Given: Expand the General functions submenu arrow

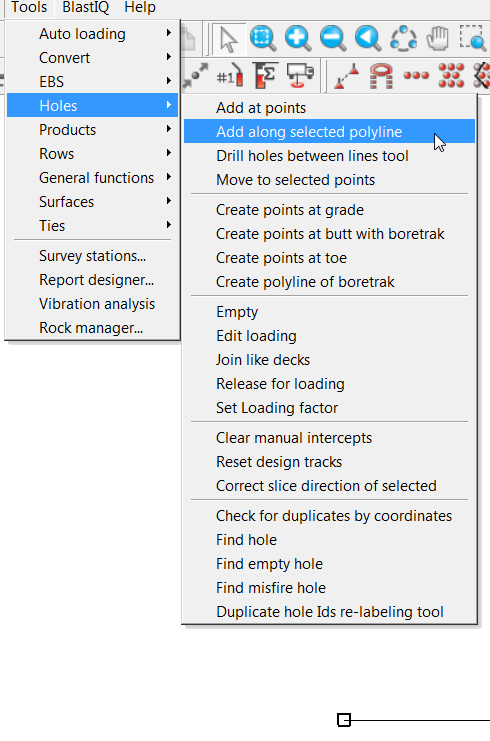Looking at the screenshot, I should coord(169,177).
